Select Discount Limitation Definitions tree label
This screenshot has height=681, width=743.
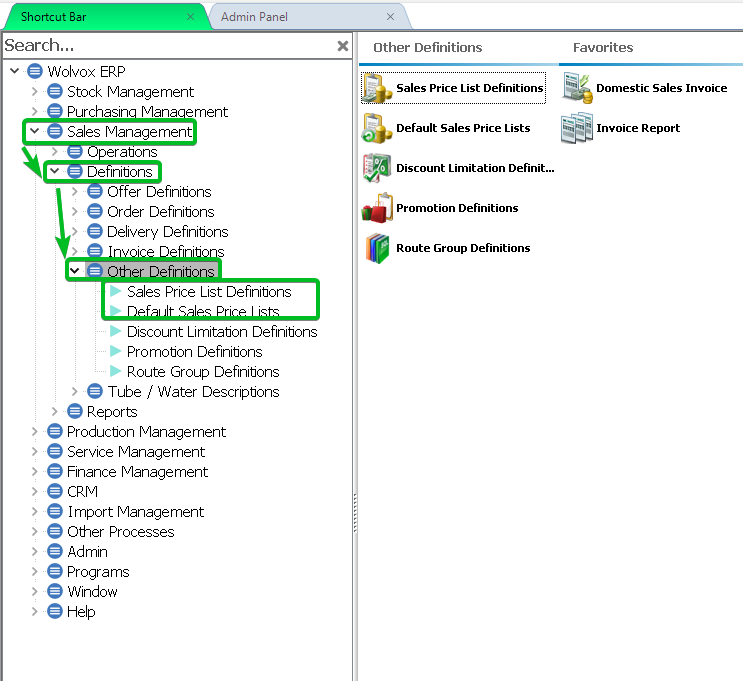point(222,331)
